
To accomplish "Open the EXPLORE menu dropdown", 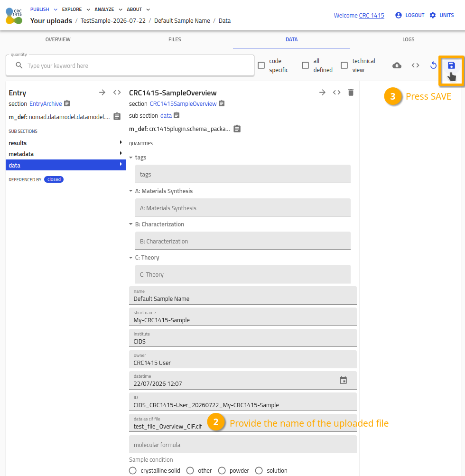I will pos(76,9).
